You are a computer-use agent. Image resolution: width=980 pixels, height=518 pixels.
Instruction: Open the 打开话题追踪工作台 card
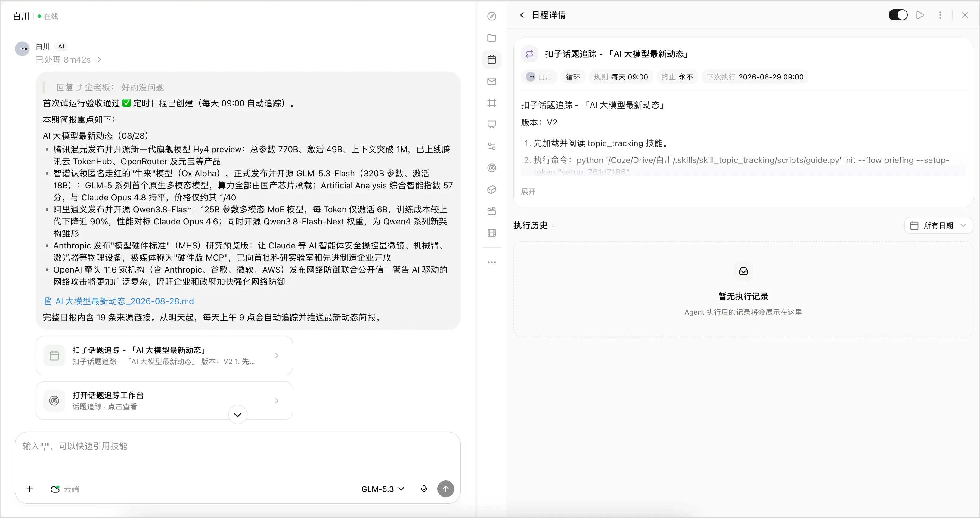point(164,400)
